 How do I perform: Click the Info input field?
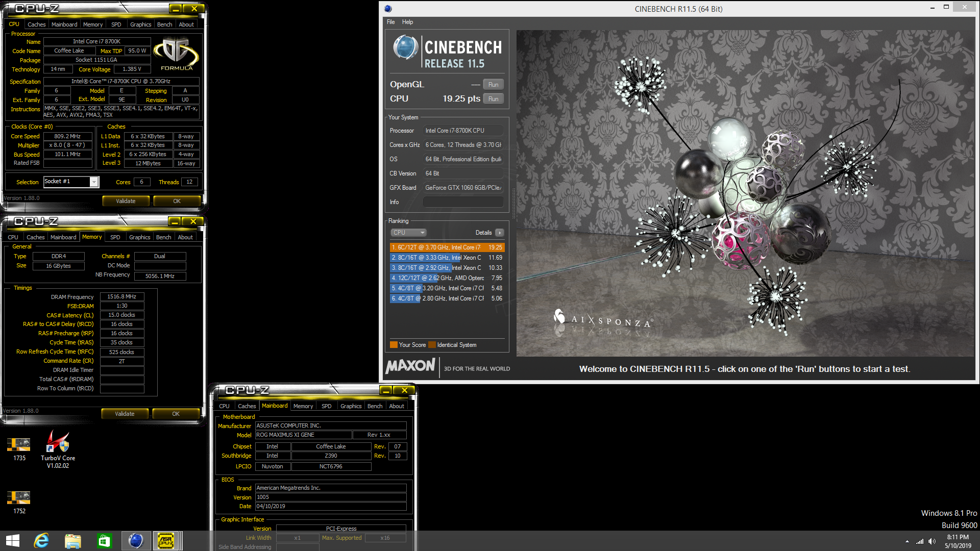[x=463, y=202]
